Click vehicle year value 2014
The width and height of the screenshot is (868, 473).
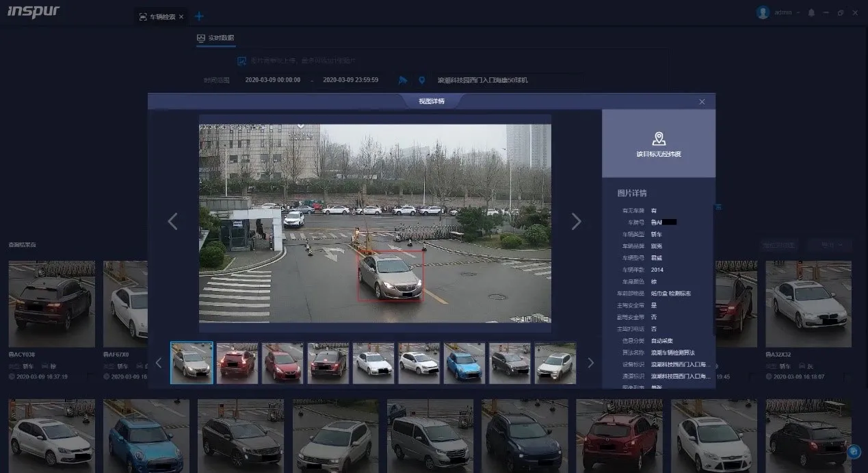[x=657, y=270]
